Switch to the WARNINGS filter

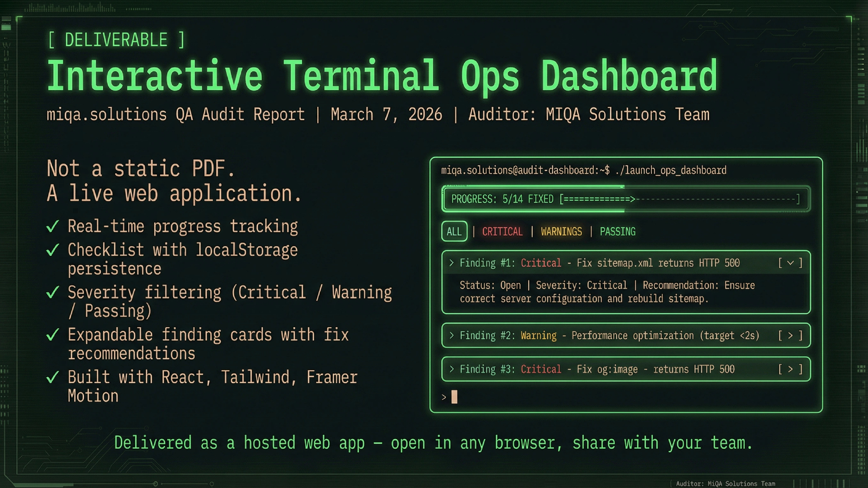coord(561,232)
